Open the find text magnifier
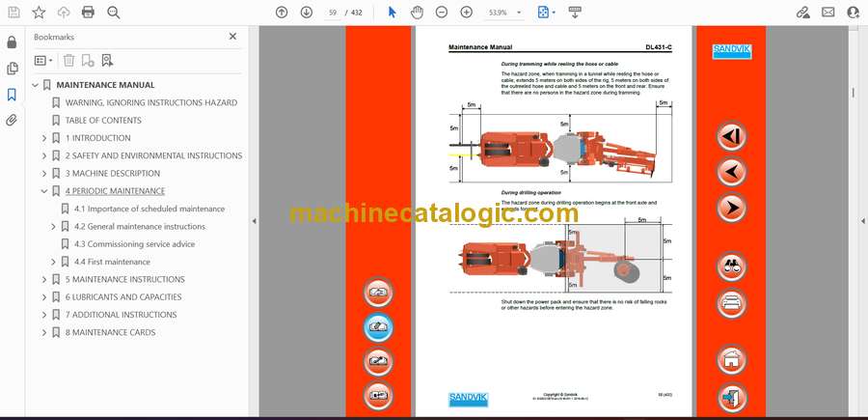Image resolution: width=868 pixels, height=420 pixels. point(114,13)
